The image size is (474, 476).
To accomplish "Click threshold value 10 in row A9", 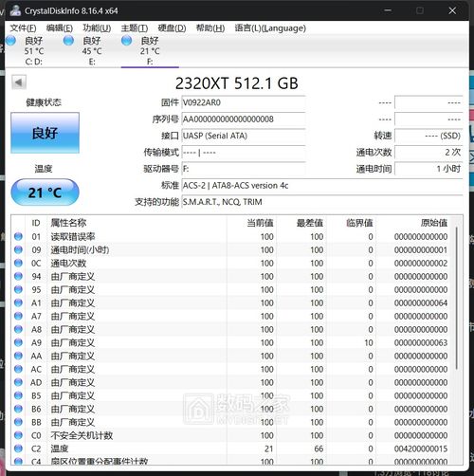I will [x=369, y=342].
